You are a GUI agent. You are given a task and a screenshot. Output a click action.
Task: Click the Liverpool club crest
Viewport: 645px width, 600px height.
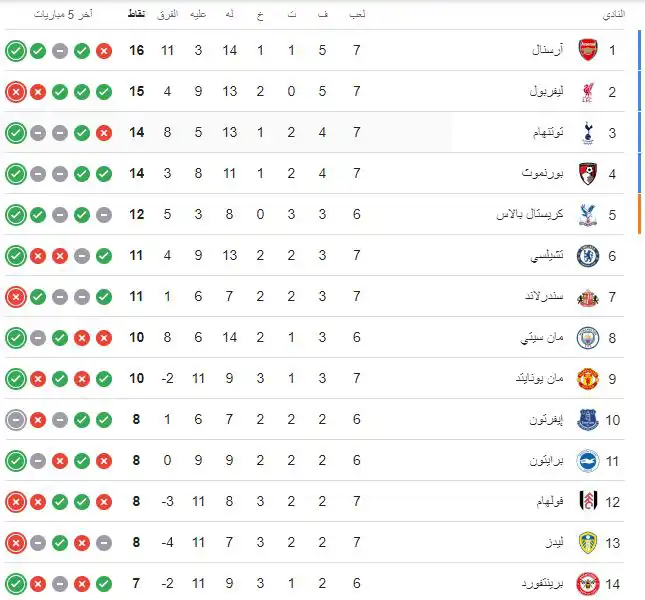587,91
